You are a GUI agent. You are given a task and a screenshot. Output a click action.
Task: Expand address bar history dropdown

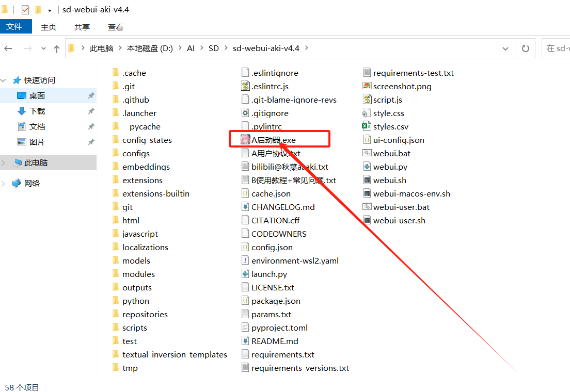click(x=505, y=48)
